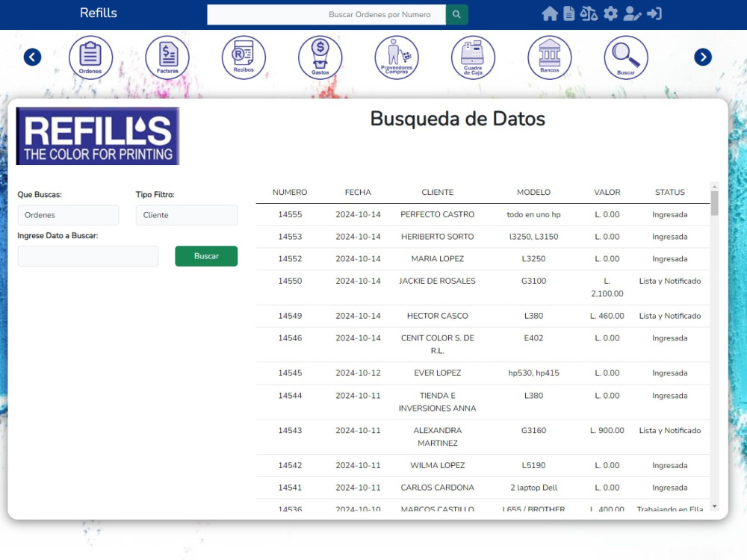
Task: Click client CARLOS CARDONA
Action: click(x=437, y=488)
